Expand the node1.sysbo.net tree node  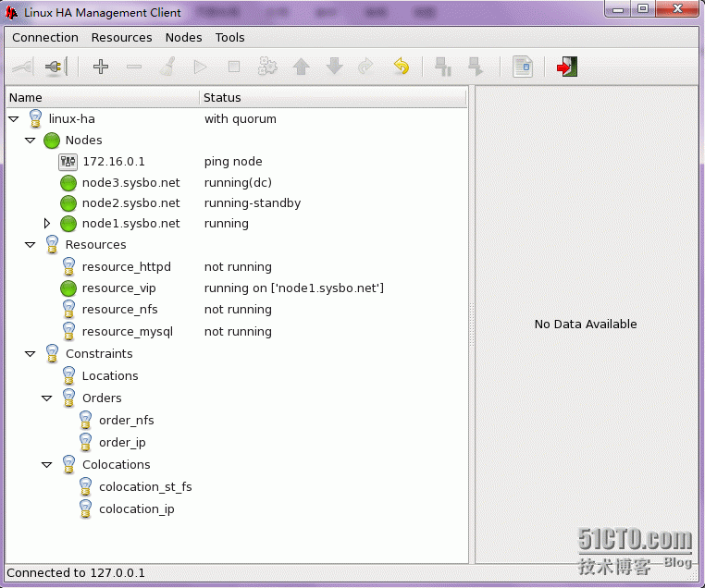coord(47,223)
